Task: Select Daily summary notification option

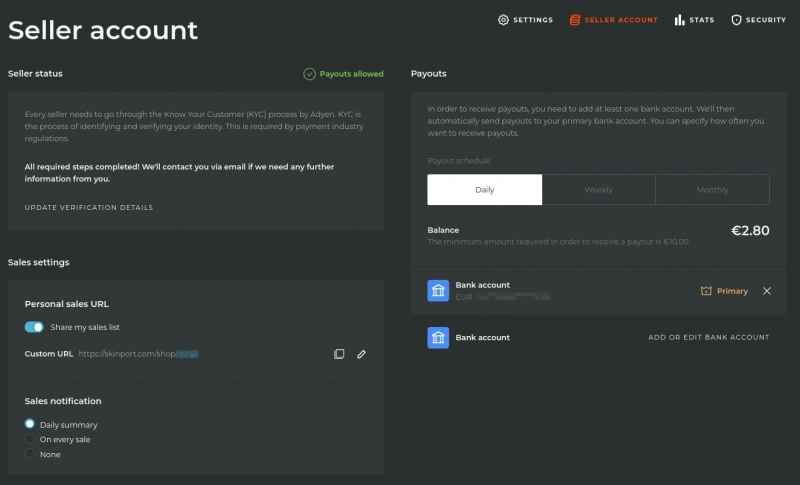Action: (x=30, y=424)
